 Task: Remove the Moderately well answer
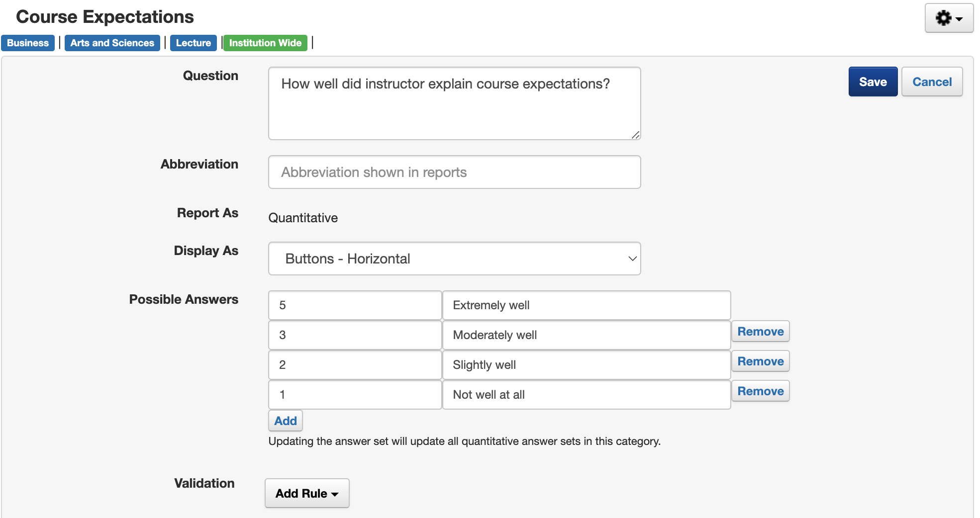[x=760, y=332]
